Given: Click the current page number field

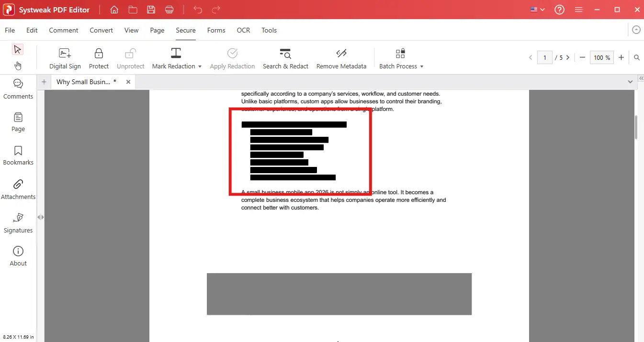Looking at the screenshot, I should (x=545, y=57).
